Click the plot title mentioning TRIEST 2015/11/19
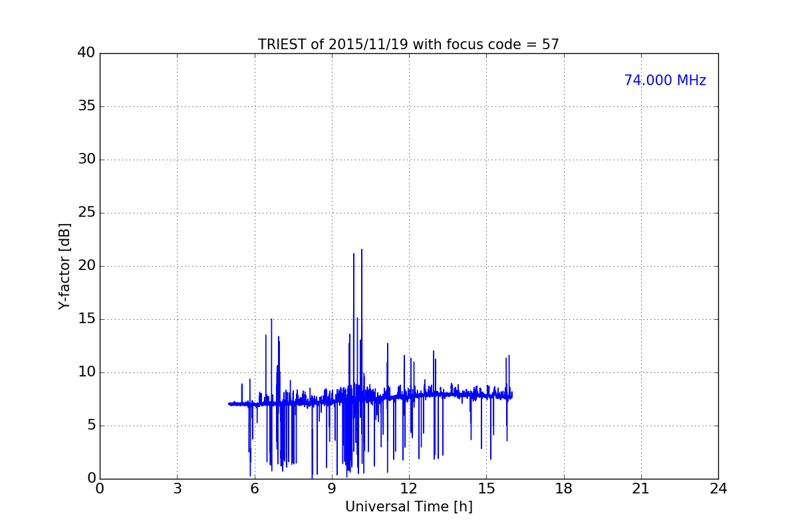The image size is (798, 532). [x=408, y=45]
